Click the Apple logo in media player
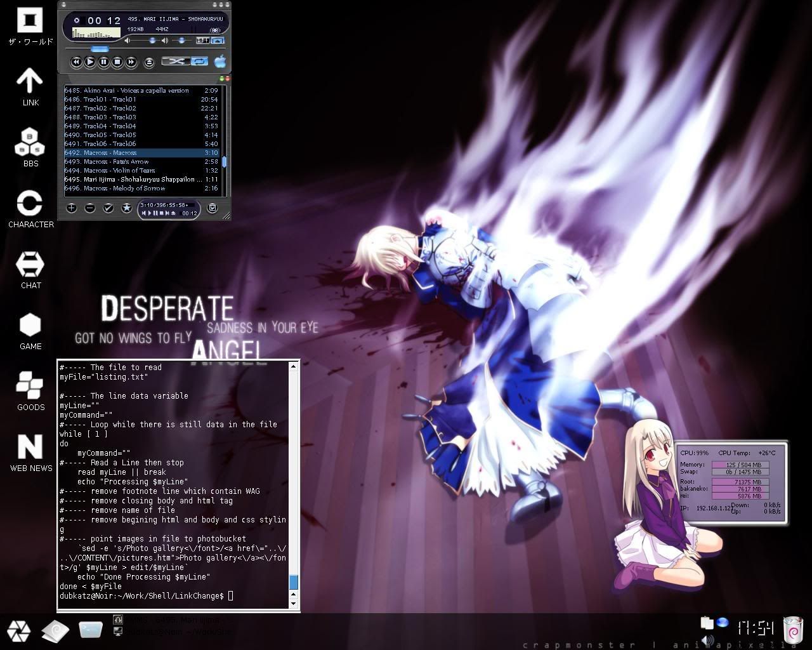Image resolution: width=812 pixels, height=650 pixels. click(x=220, y=62)
